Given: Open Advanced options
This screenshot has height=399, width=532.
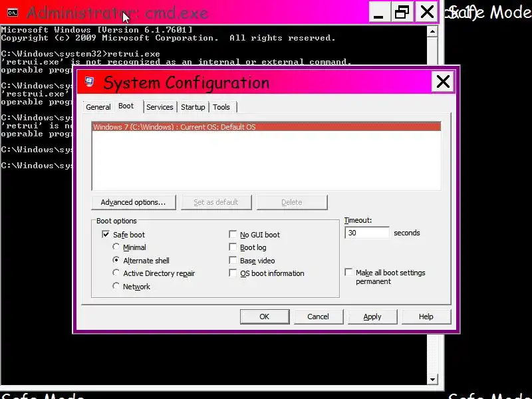Looking at the screenshot, I should click(134, 202).
